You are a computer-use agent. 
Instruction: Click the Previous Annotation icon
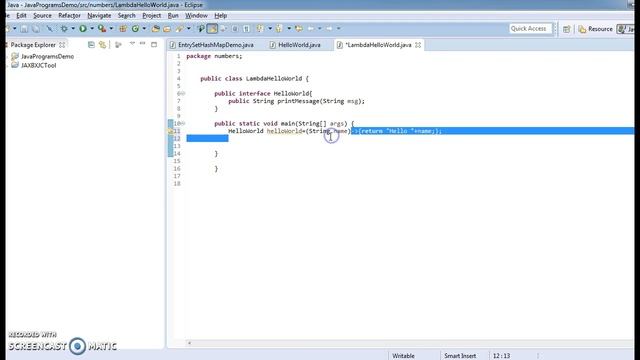coord(279,29)
